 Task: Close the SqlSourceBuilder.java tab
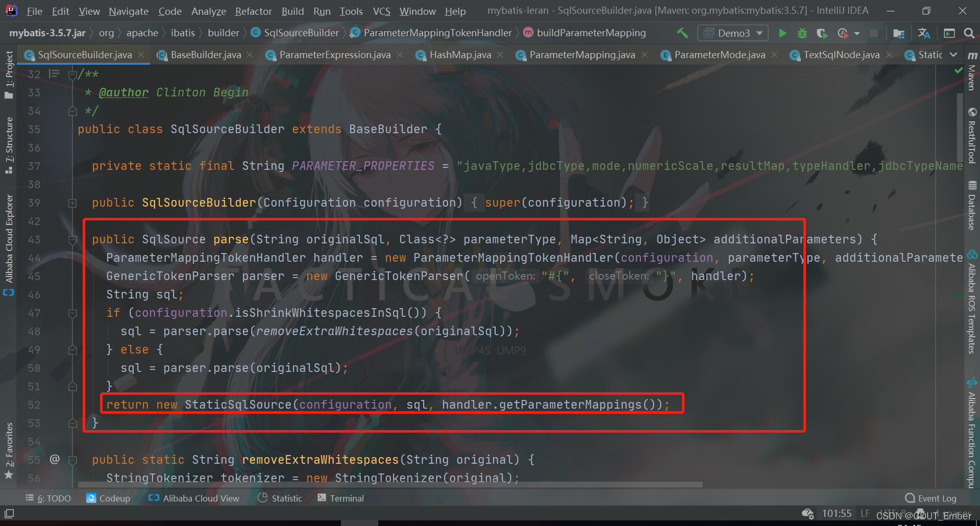(x=141, y=54)
